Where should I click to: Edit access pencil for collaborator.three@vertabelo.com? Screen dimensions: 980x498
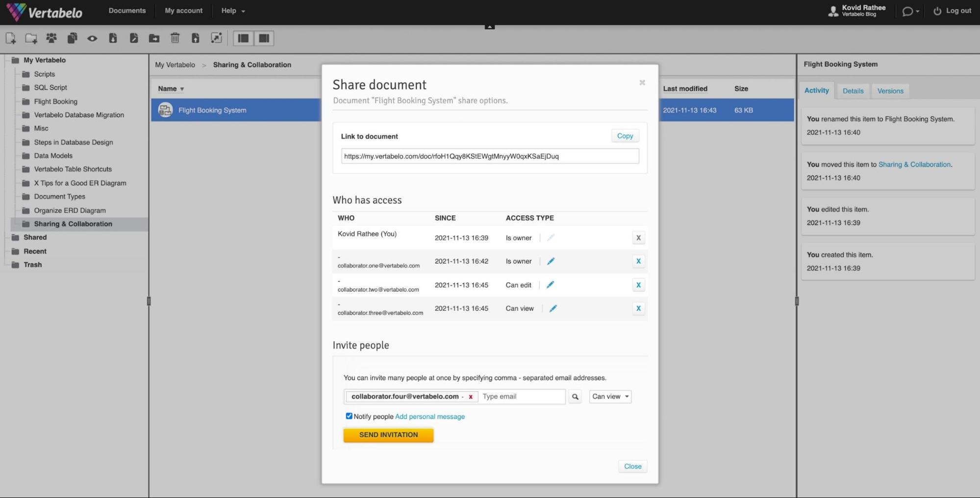(553, 308)
